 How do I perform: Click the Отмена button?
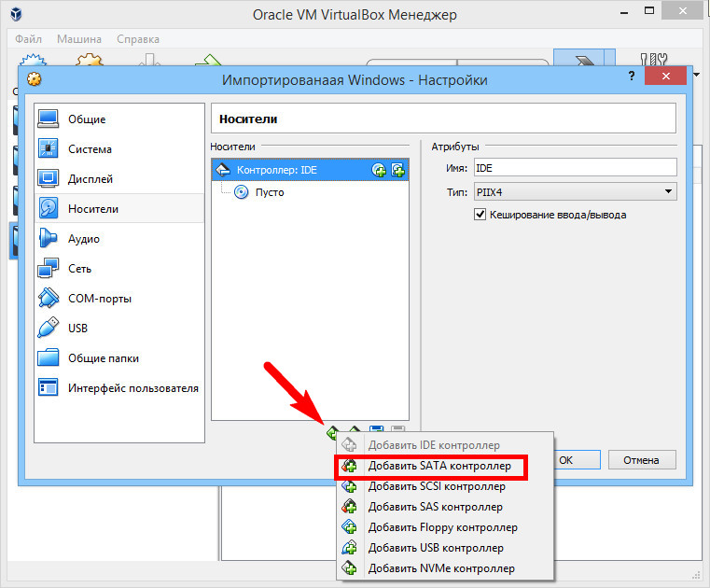point(642,460)
